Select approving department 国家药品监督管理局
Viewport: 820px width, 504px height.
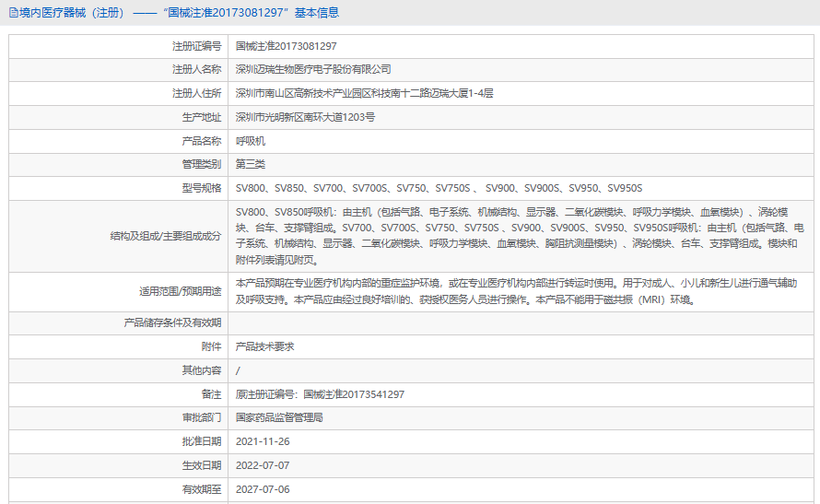[x=279, y=417]
